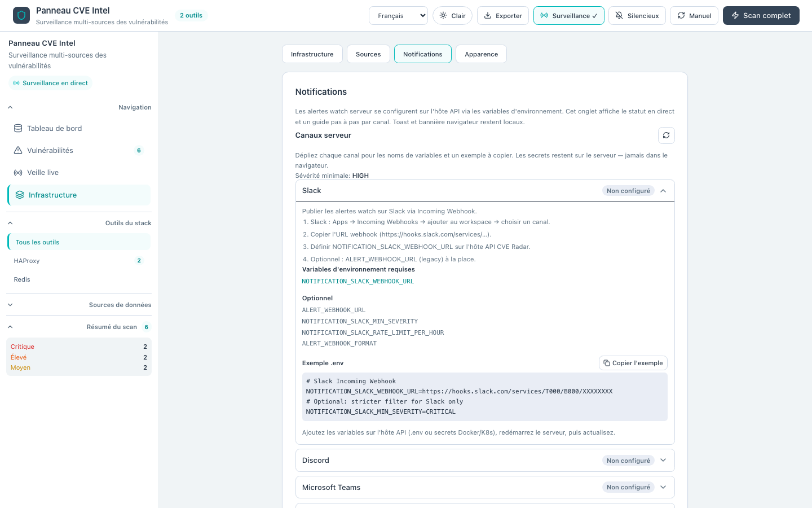The image size is (812, 508).
Task: Select the Notifications tab
Action: 423,54
